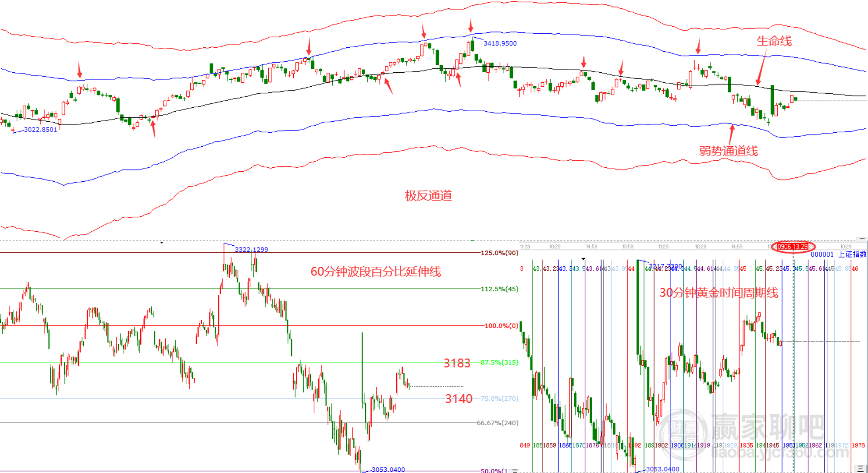
Task: Click the 上证指数 index name
Action: [852, 254]
